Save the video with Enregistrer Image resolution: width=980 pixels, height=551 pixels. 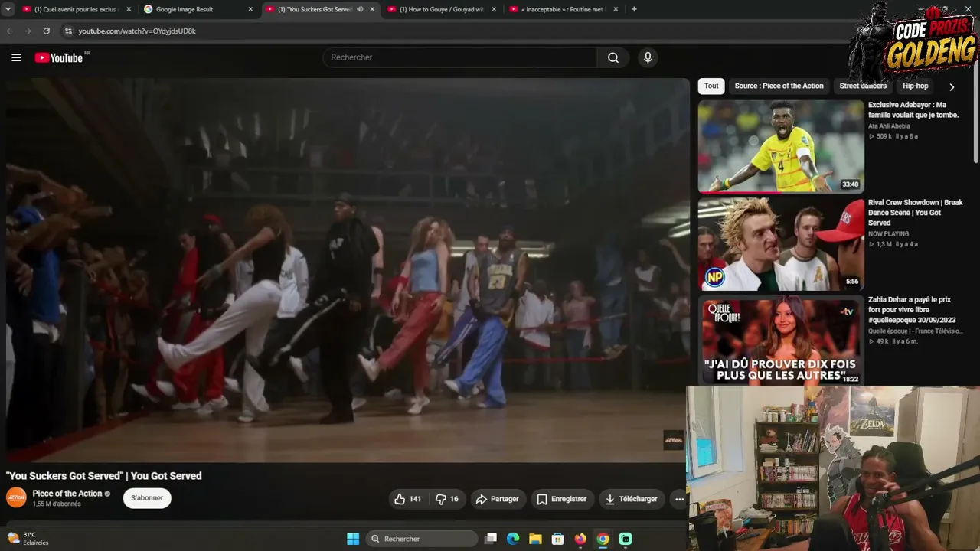coord(562,499)
